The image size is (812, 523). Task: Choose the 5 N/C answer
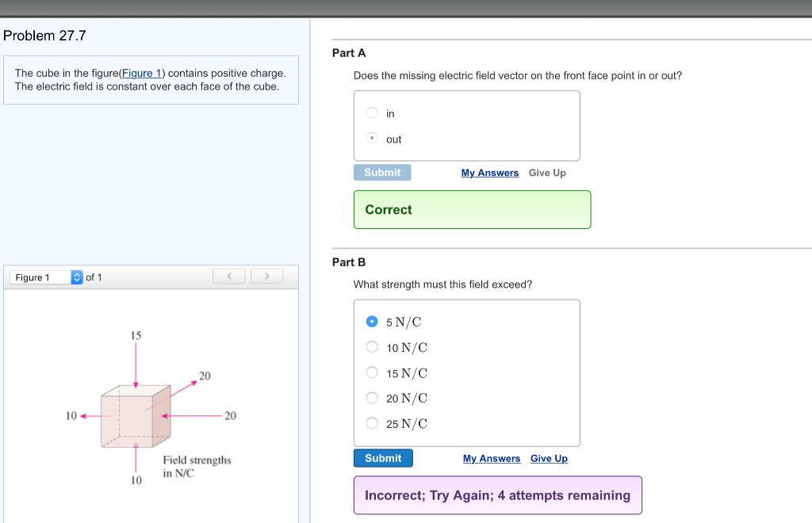click(372, 321)
